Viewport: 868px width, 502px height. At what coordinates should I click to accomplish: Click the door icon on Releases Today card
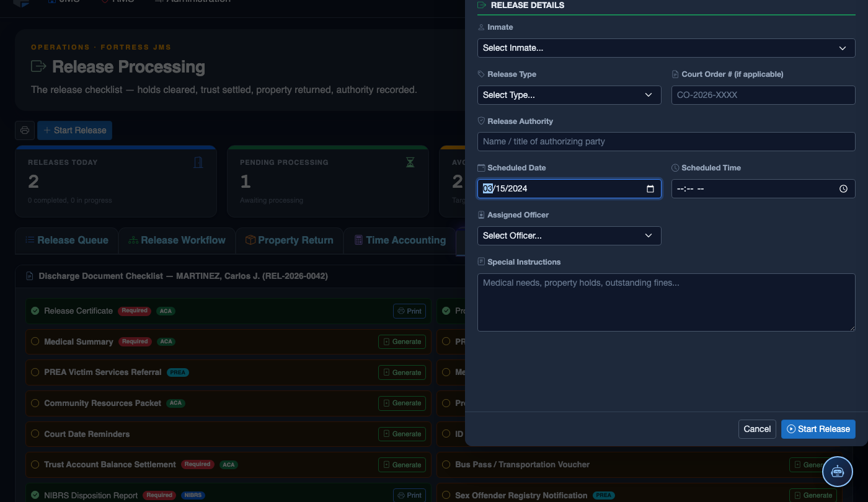pos(198,162)
